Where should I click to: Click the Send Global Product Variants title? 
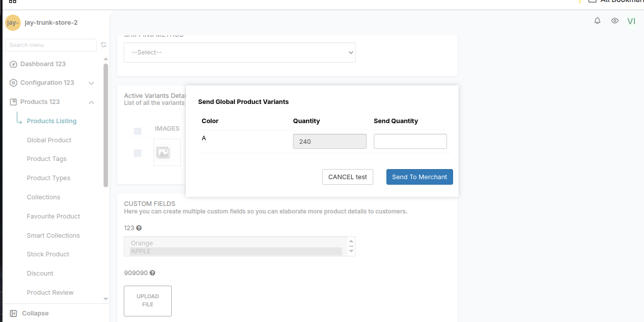click(243, 102)
